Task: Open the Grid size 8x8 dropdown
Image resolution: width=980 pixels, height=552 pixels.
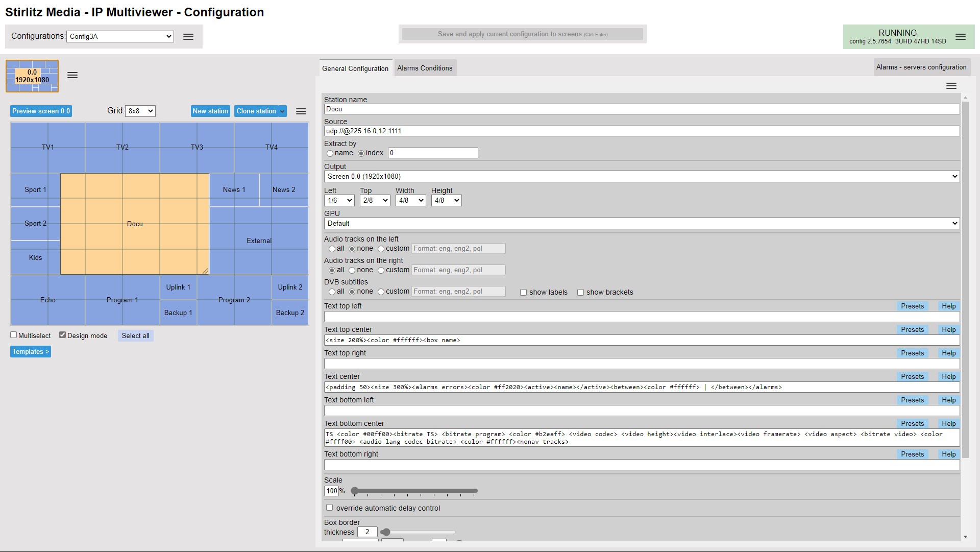Action: 139,110
